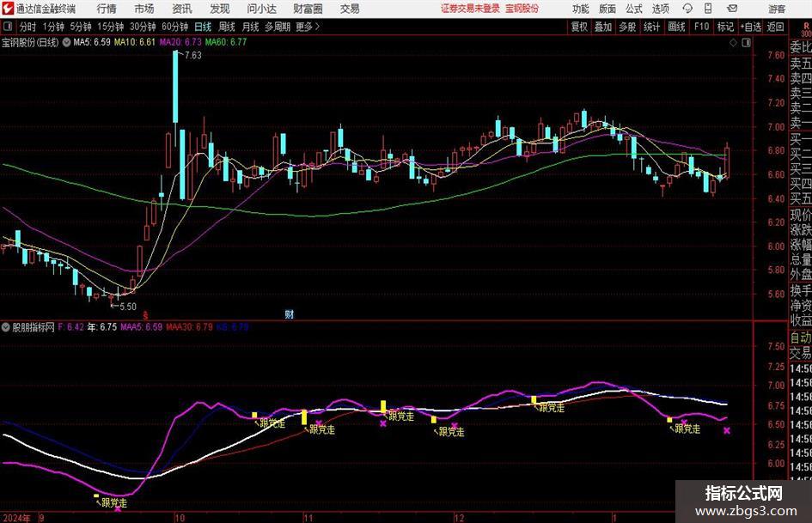The image size is (812, 523).
Task: Click the 叠加 overlay toolbar button
Action: pos(603,27)
